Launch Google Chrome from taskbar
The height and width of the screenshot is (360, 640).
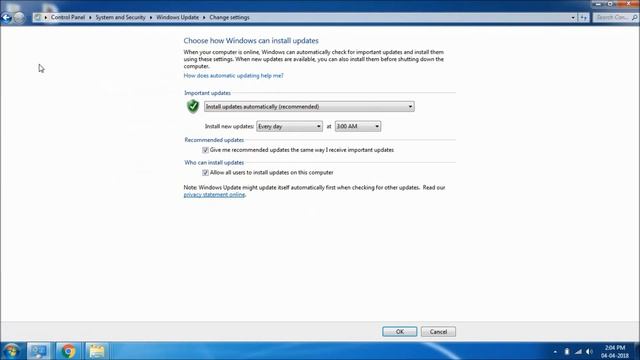coord(68,351)
